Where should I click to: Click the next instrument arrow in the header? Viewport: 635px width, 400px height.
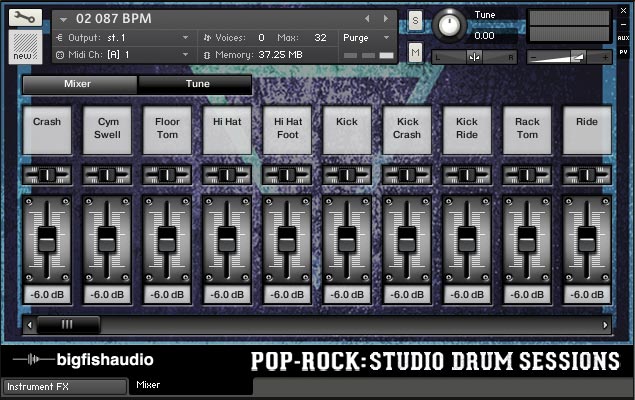pyautogui.click(x=388, y=18)
